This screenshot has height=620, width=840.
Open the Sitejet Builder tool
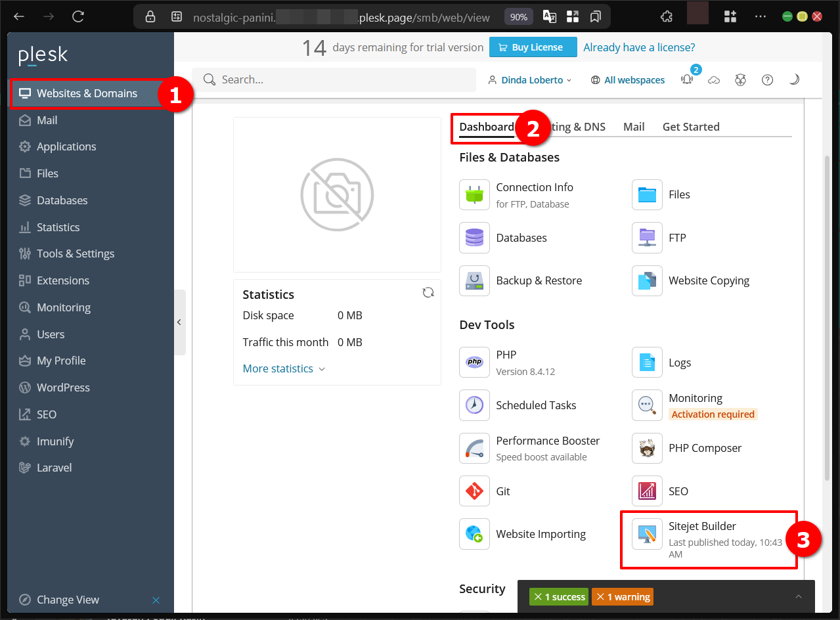[x=702, y=527]
